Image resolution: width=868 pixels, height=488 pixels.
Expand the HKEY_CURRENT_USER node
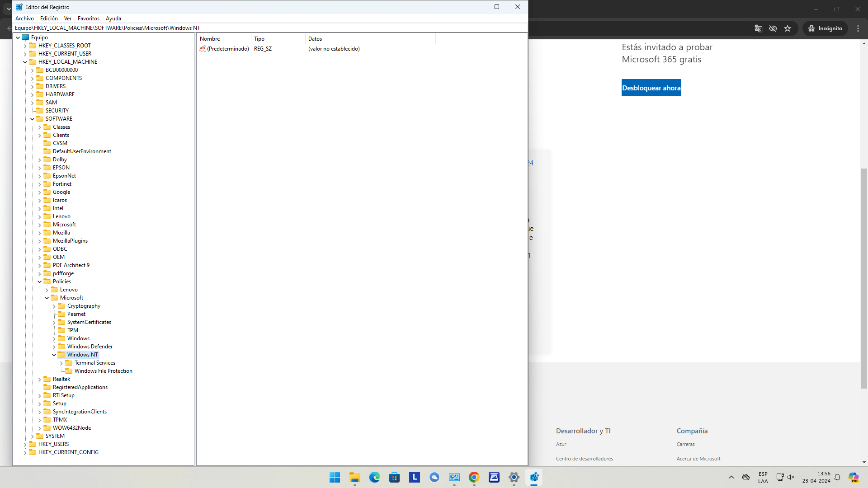[x=25, y=54]
